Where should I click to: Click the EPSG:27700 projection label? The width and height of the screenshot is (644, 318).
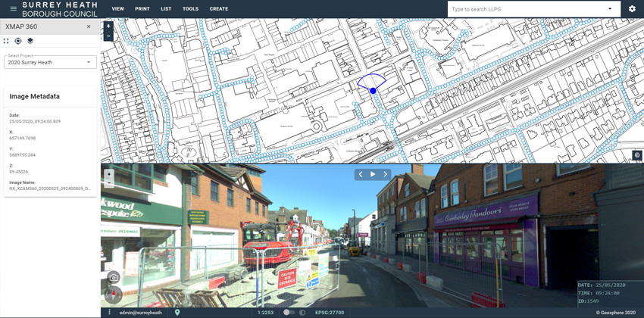330,313
